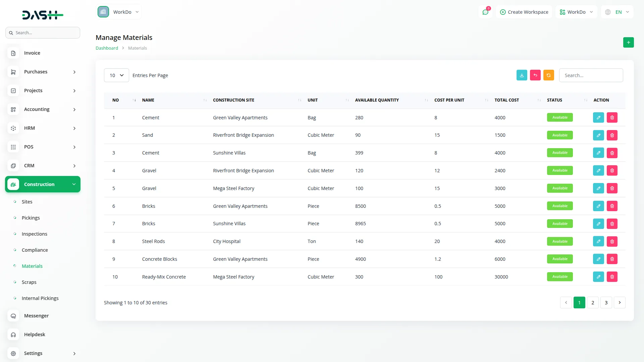Select the Materials submenu item
This screenshot has height=362, width=644.
point(32,266)
